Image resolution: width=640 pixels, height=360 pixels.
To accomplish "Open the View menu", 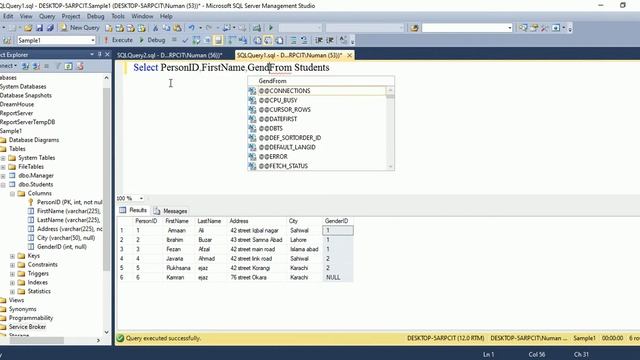I will pyautogui.click(x=26, y=16).
